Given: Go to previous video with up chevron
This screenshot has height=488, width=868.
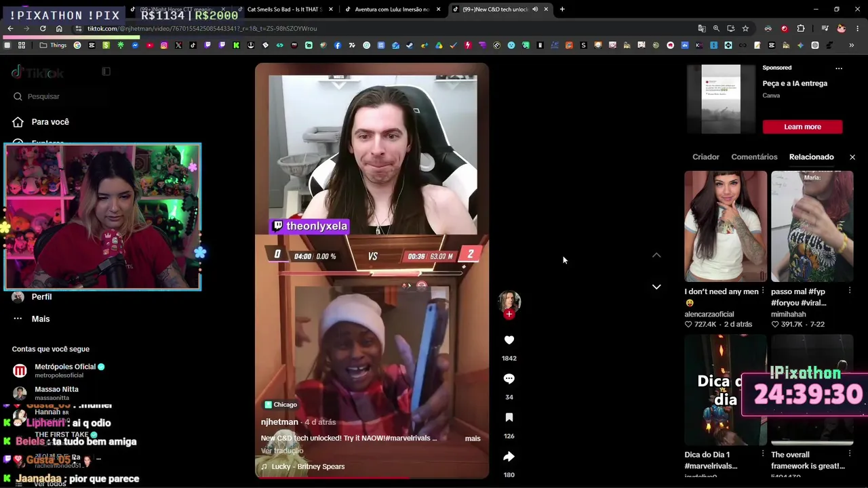Looking at the screenshot, I should (x=656, y=255).
